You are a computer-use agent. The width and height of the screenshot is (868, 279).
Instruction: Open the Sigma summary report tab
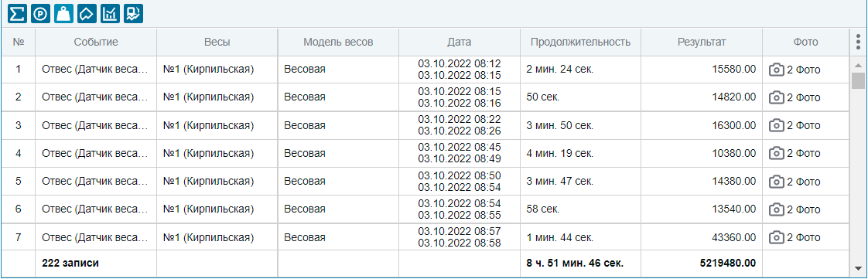pos(17,14)
